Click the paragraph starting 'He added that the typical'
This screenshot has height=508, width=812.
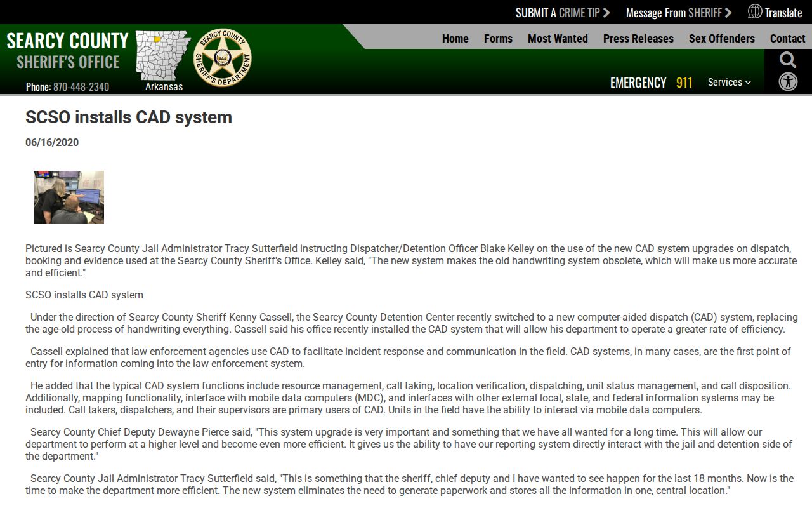[408, 398]
